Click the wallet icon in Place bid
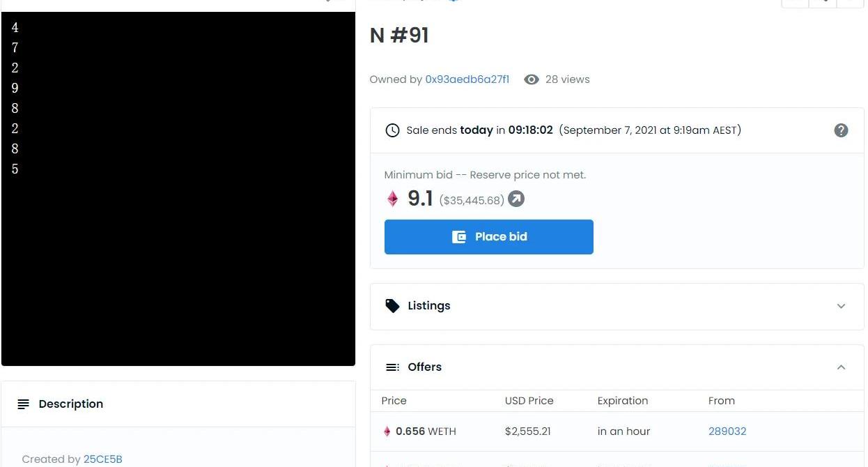Viewport: 868px width, 467px height. pyautogui.click(x=459, y=237)
